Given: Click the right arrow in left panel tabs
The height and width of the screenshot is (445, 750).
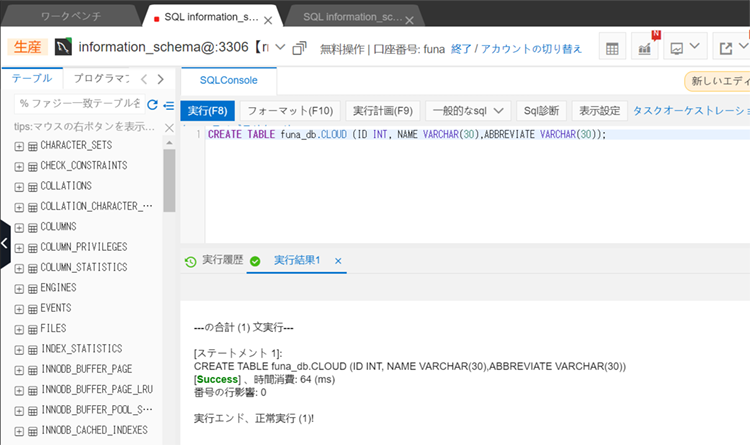Looking at the screenshot, I should coord(161,79).
